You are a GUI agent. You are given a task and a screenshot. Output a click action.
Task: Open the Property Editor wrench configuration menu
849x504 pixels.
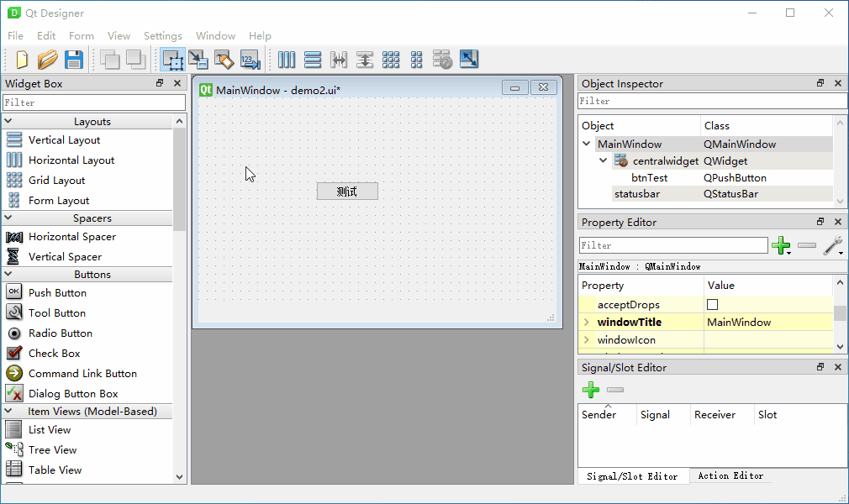(x=833, y=246)
